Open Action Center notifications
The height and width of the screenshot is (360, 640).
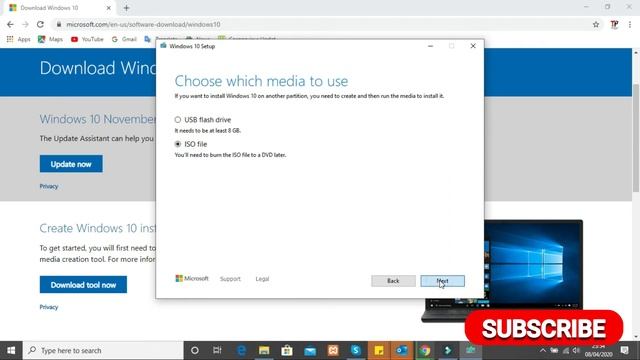tap(624, 350)
